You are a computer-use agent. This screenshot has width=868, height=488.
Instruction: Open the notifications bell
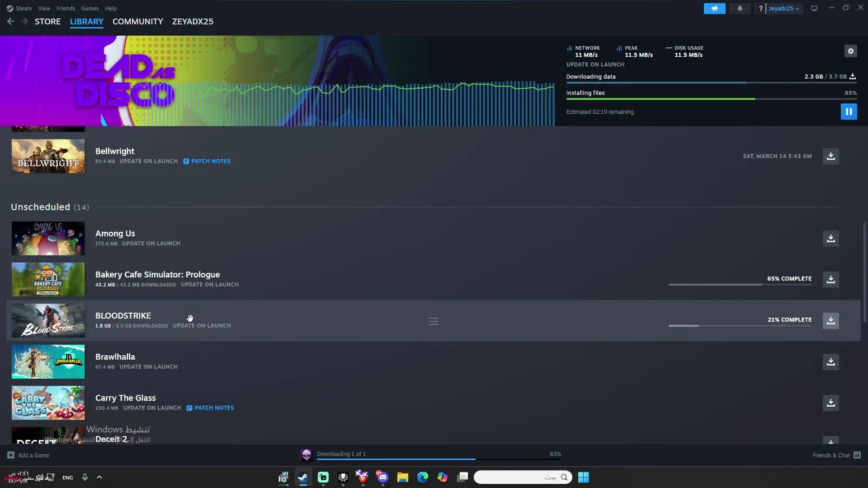point(740,8)
